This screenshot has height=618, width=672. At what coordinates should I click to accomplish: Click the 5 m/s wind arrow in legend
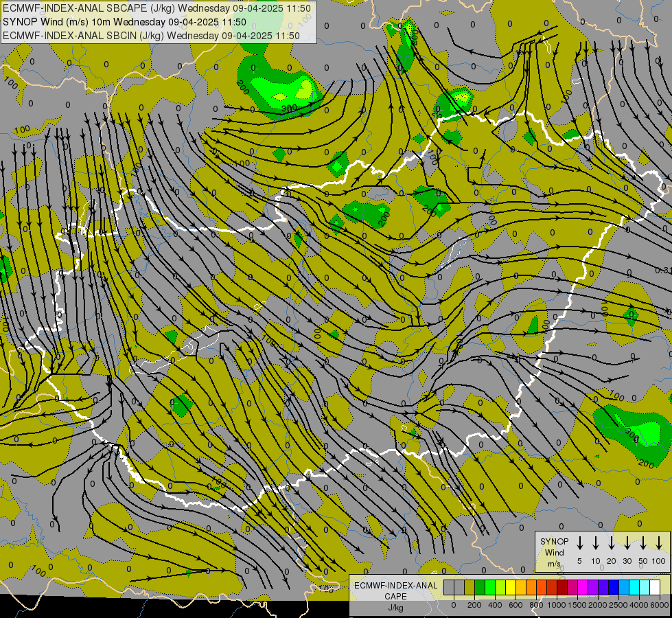[x=579, y=543]
